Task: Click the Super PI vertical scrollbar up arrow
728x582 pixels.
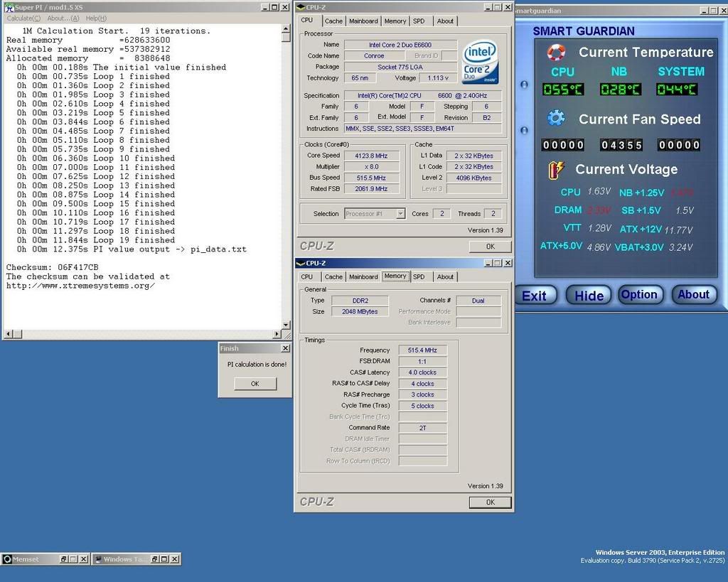Action: (x=286, y=30)
